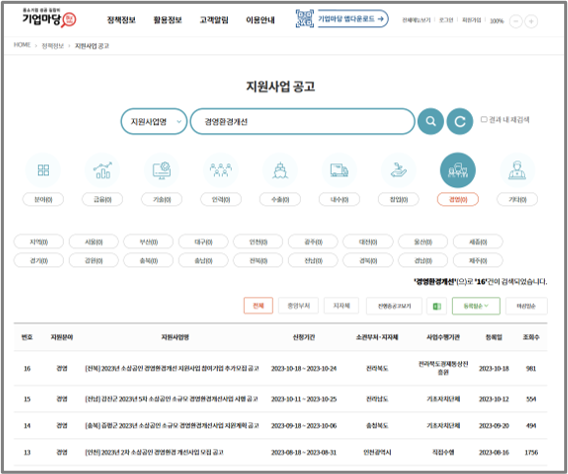The height and width of the screenshot is (474, 568).
Task: Open the 활용정보 menu
Action: (167, 20)
